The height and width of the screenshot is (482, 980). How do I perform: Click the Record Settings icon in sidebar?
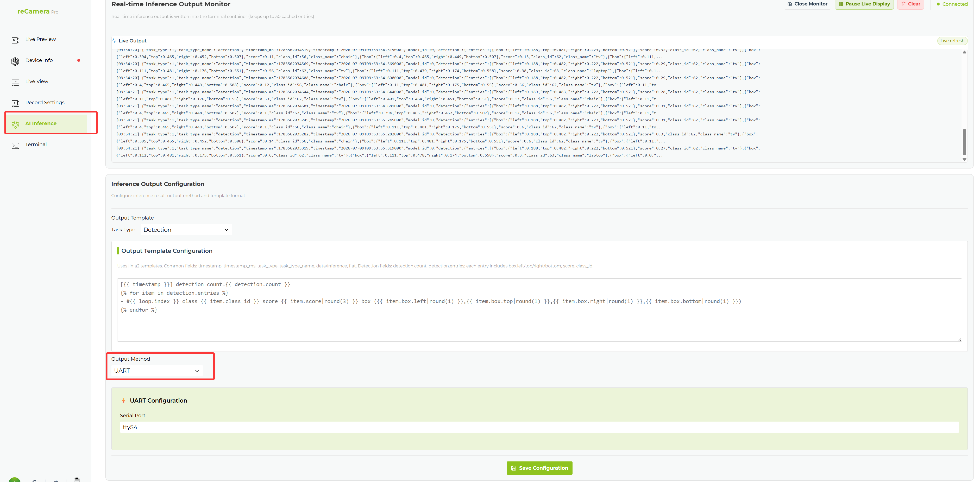click(x=15, y=103)
